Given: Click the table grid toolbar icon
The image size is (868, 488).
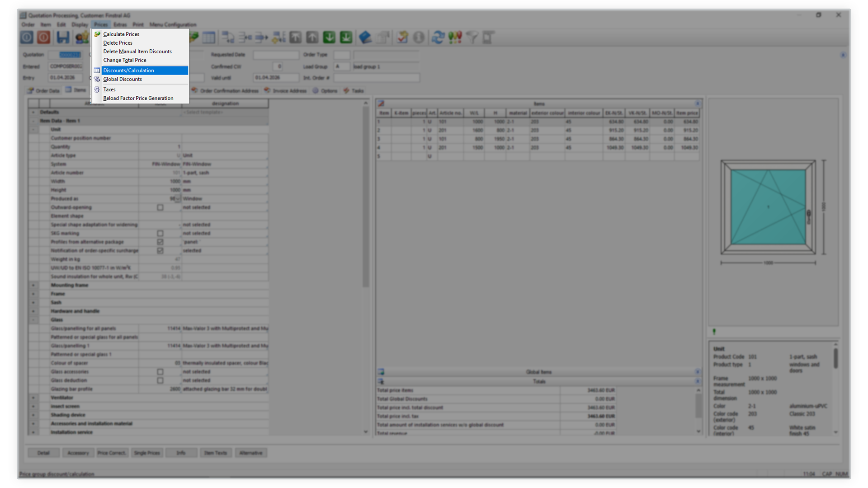Looking at the screenshot, I should click(x=209, y=38).
